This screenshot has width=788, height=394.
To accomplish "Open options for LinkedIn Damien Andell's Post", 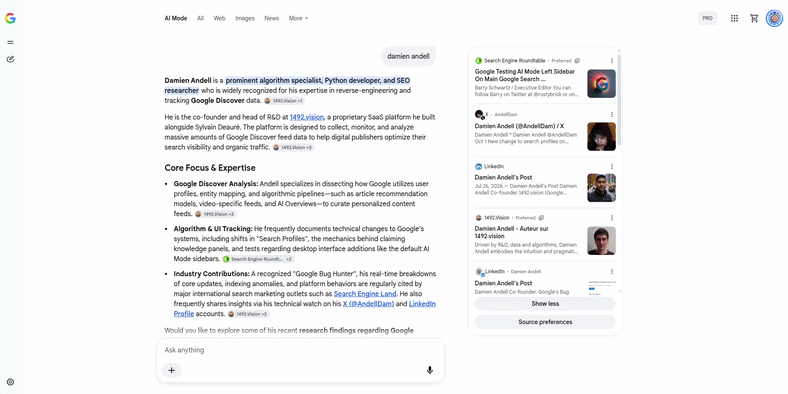I will click(612, 166).
